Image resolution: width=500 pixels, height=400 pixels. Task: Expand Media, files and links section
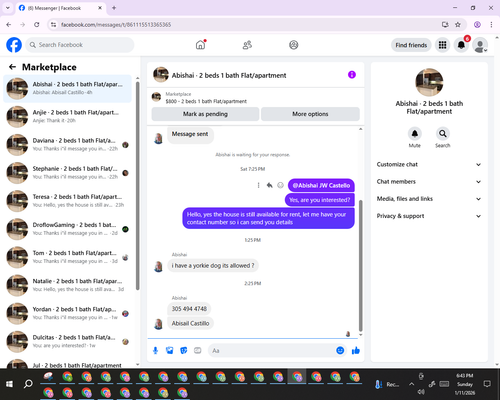tap(429, 199)
